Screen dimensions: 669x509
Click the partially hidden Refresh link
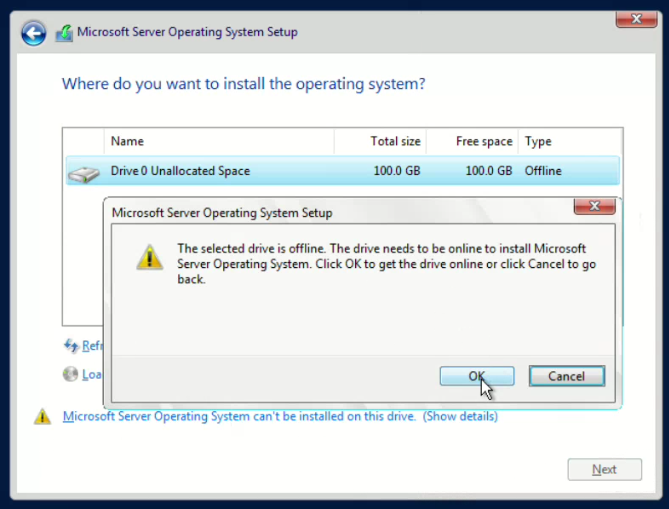tap(92, 346)
